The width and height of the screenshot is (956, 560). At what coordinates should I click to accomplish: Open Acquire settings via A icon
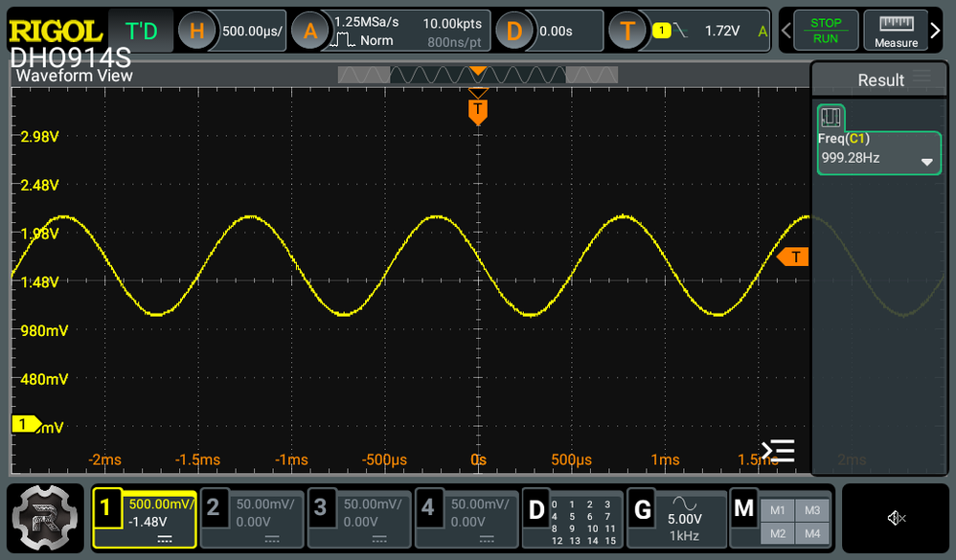tap(309, 31)
